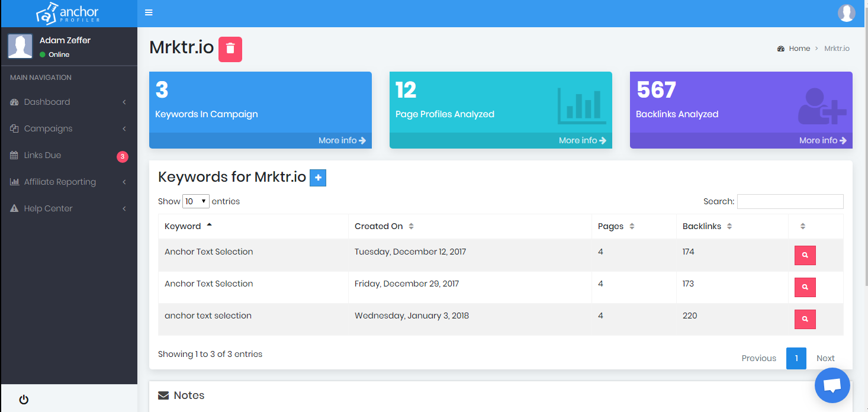
Task: Add keyword with blue plus button
Action: pyautogui.click(x=318, y=178)
